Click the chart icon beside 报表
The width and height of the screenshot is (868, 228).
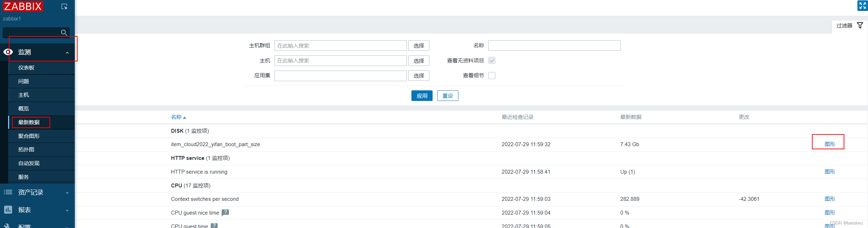(x=8, y=210)
